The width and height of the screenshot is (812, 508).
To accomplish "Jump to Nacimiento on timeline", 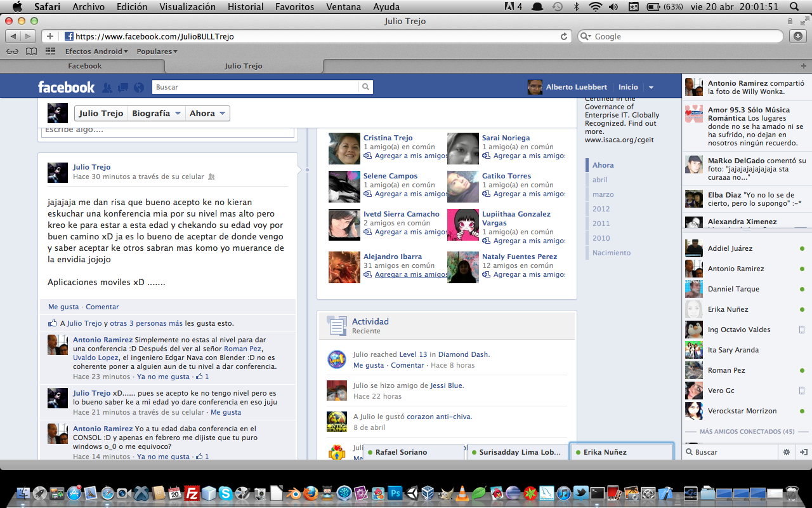I will 612,253.
